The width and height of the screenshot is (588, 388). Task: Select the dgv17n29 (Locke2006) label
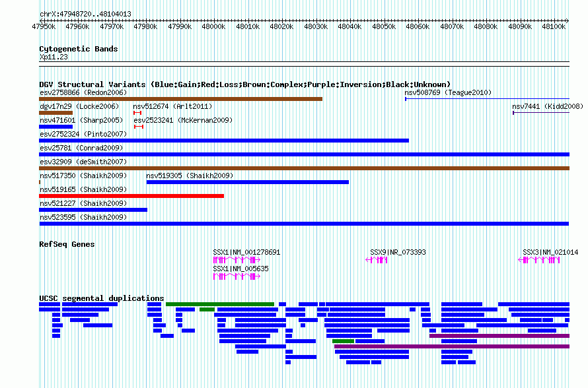(x=79, y=106)
